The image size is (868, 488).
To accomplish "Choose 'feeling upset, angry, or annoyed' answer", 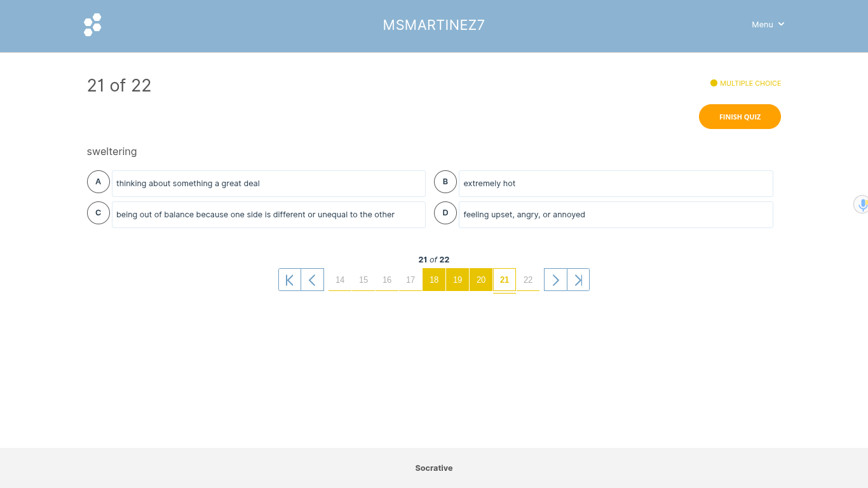I will pyautogui.click(x=616, y=215).
